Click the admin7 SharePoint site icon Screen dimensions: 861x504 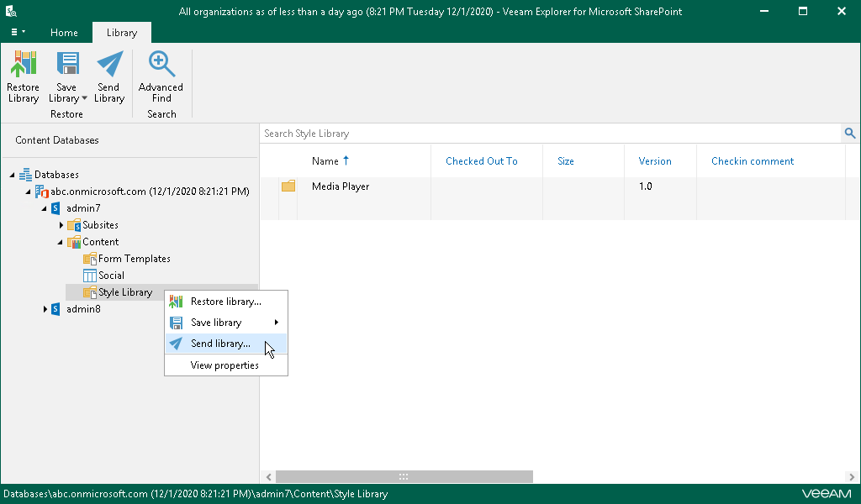click(x=55, y=208)
